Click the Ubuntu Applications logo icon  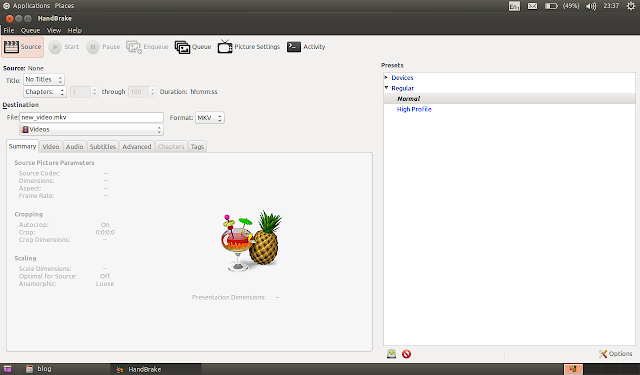[x=6, y=6]
